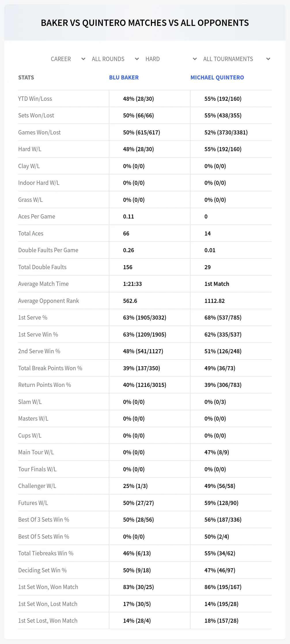Expand the ALL ROUNDS dropdown
This screenshot has width=290, height=644.
(x=115, y=59)
